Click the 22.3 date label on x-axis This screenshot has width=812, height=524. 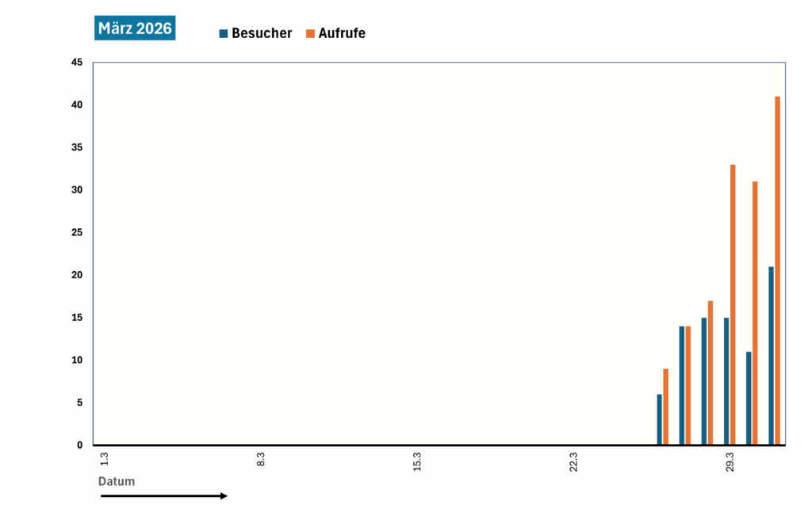point(573,461)
